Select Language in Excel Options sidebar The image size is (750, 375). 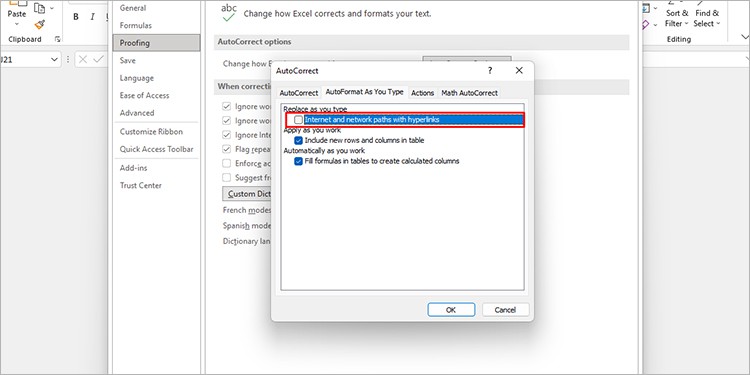click(156, 78)
